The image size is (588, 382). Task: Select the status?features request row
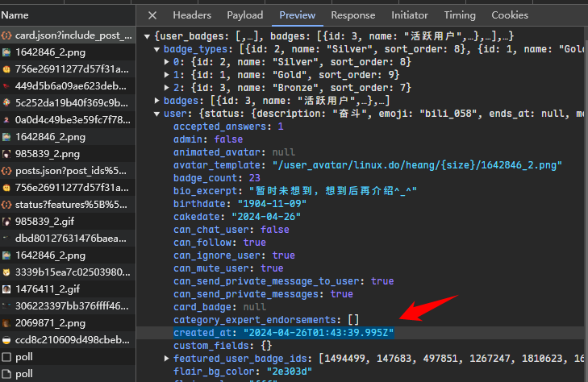tap(68, 205)
